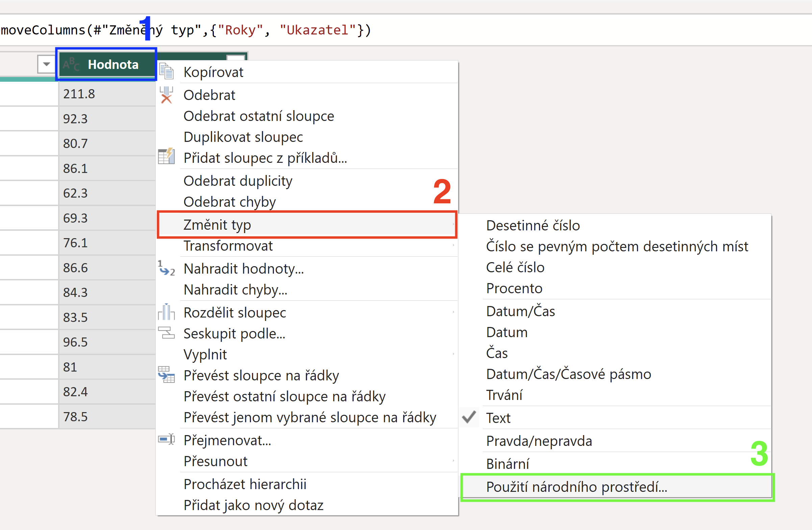The image size is (812, 530).
Task: Click the ABC data type icon on Hodnota header
Action: pos(71,64)
